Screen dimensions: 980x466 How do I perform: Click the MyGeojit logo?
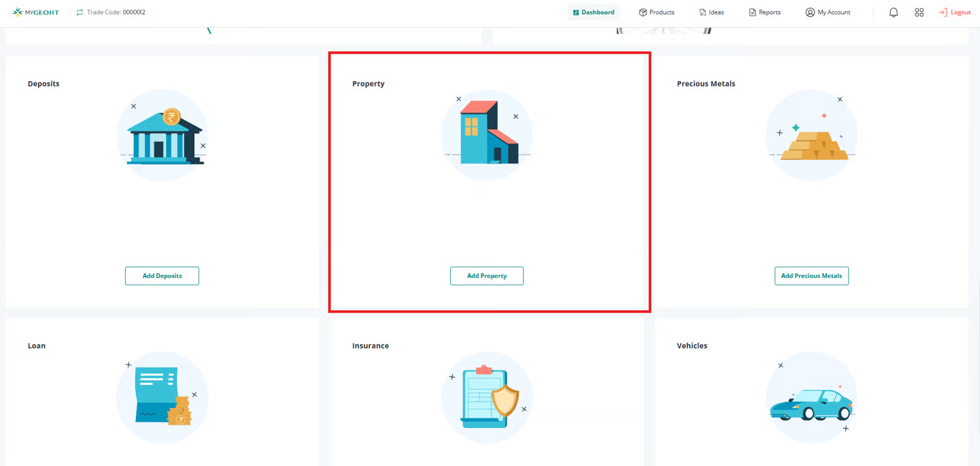(x=36, y=12)
